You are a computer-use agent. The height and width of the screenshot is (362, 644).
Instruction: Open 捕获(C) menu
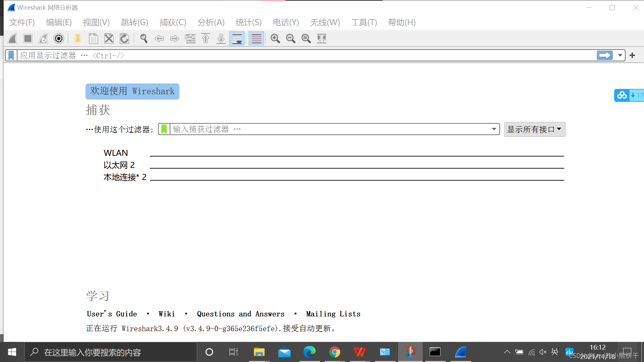173,22
